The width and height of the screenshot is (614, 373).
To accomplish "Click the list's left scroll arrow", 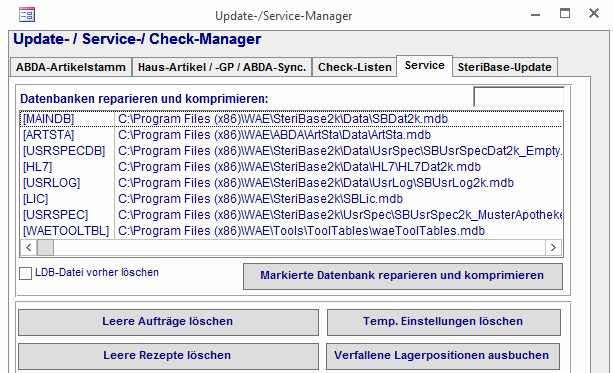I will click(x=29, y=247).
